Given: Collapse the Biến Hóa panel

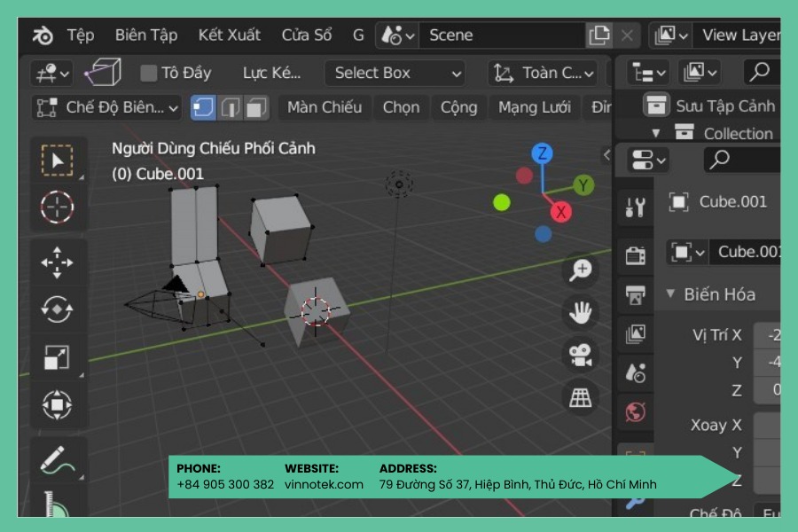Looking at the screenshot, I should (670, 293).
